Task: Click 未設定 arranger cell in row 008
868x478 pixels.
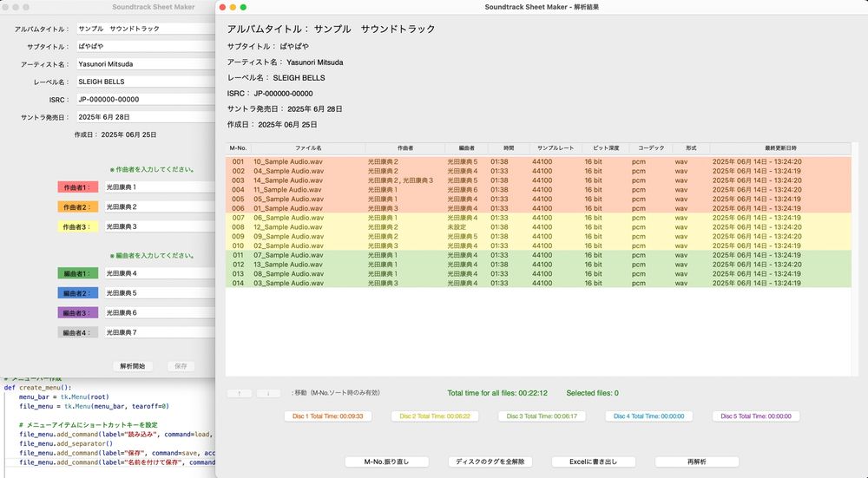Action: (x=457, y=226)
